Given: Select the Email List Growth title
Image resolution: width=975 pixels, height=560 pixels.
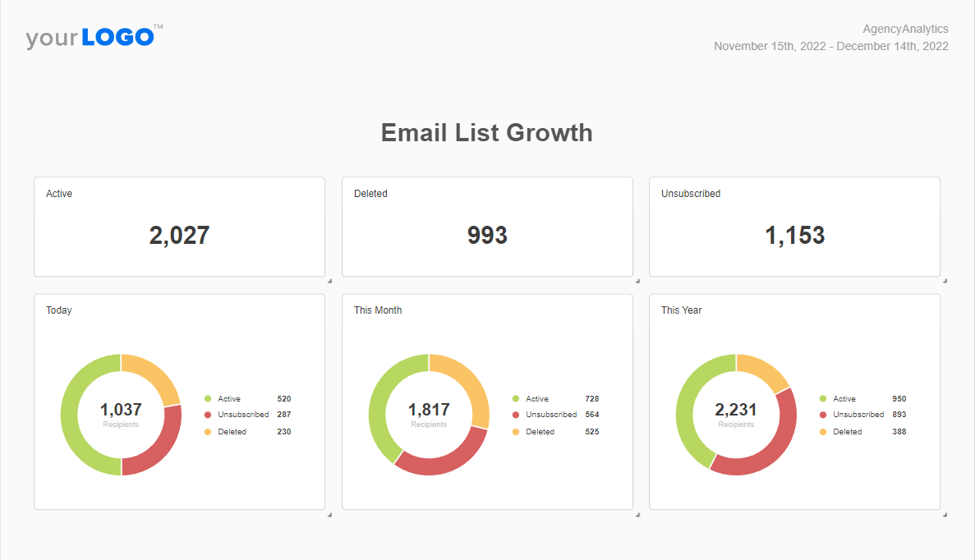Looking at the screenshot, I should point(486,133).
